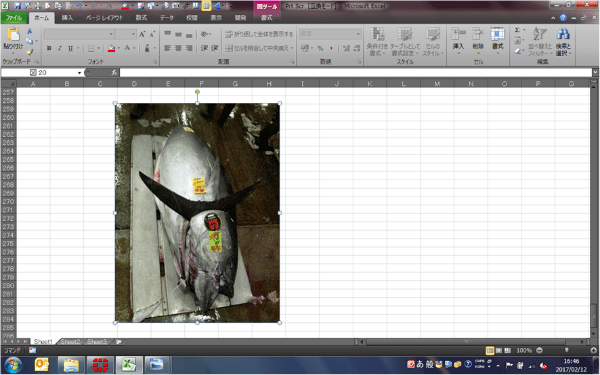This screenshot has width=600, height=375.
Task: Open the number format dropdown
Action: 358,34
